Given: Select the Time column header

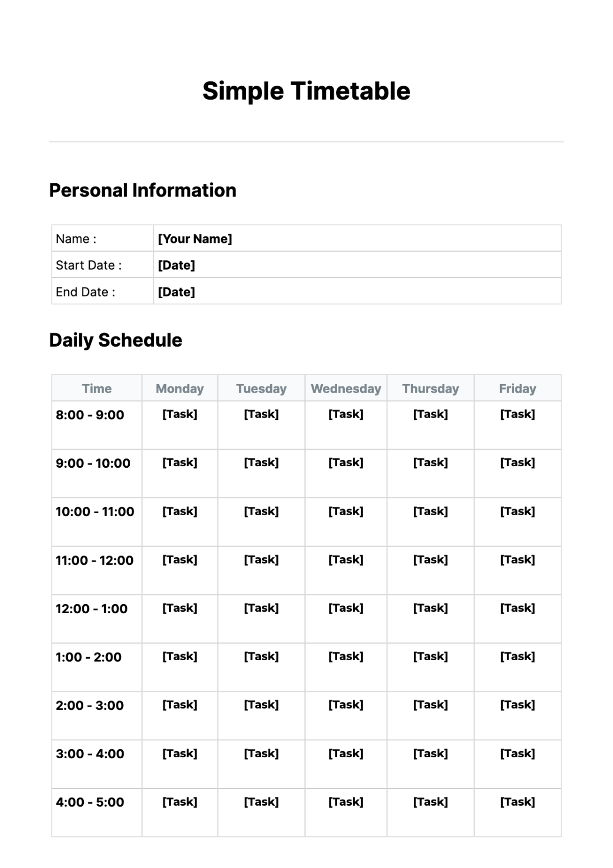Looking at the screenshot, I should click(97, 389).
